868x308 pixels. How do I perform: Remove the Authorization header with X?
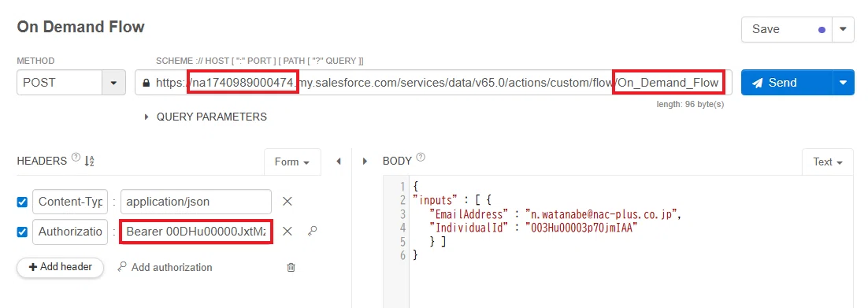pos(287,232)
